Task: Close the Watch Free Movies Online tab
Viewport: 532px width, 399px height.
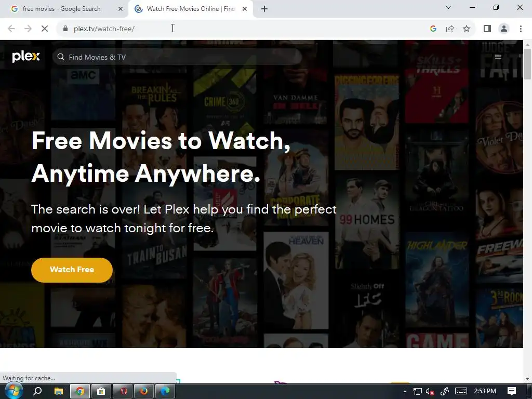Action: [x=245, y=9]
